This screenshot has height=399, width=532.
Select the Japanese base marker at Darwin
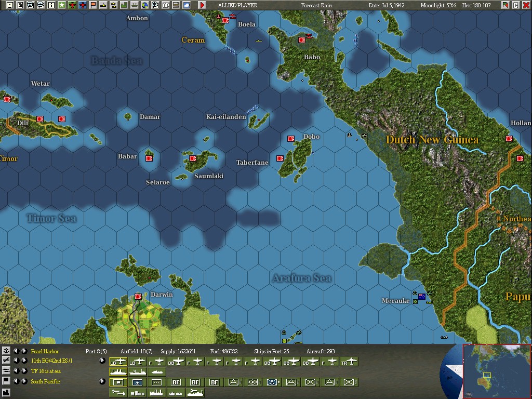(138, 297)
